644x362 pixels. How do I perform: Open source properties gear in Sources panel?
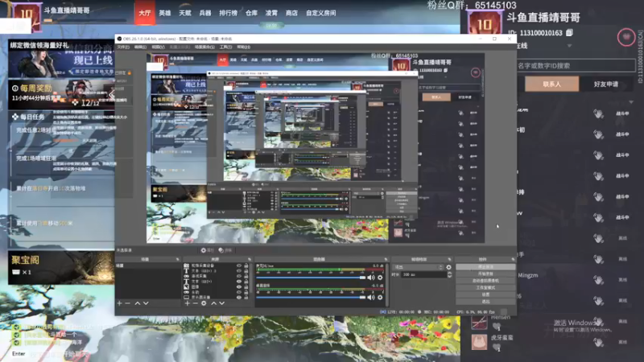(204, 303)
